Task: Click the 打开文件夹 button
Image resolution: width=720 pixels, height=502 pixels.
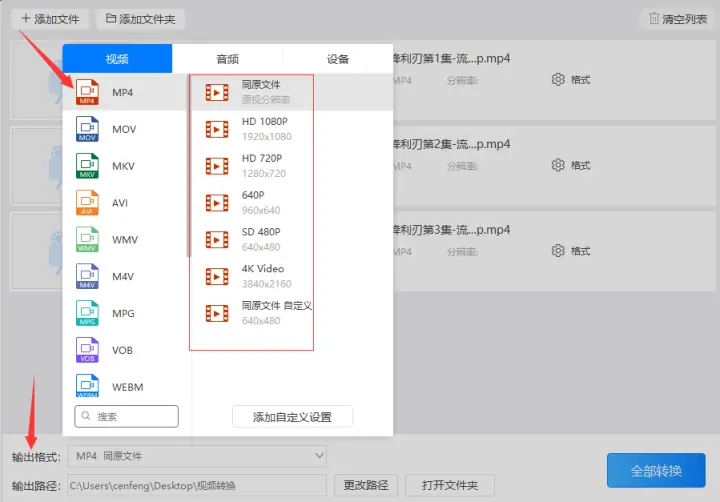Action: [x=450, y=485]
